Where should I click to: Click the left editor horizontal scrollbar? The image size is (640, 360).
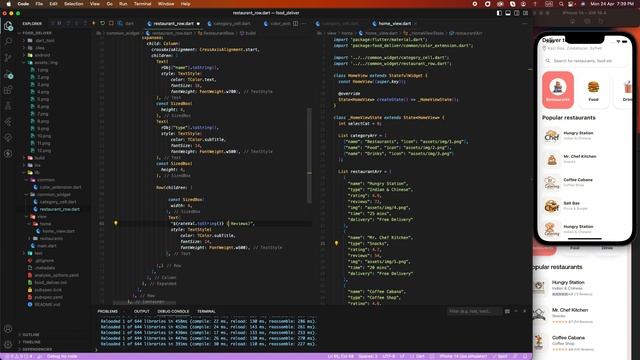pyautogui.click(x=145, y=302)
